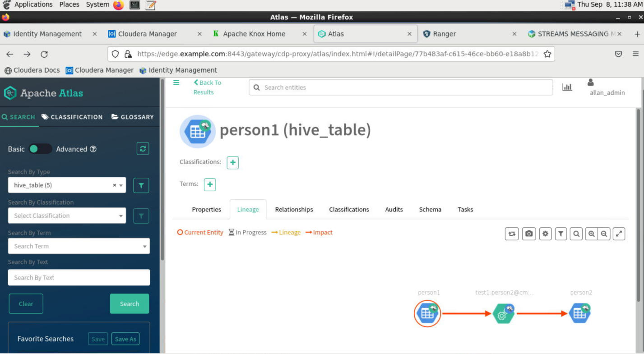This screenshot has height=354, width=644.
Task: Click Advanced search help question icon
Action: 93,149
